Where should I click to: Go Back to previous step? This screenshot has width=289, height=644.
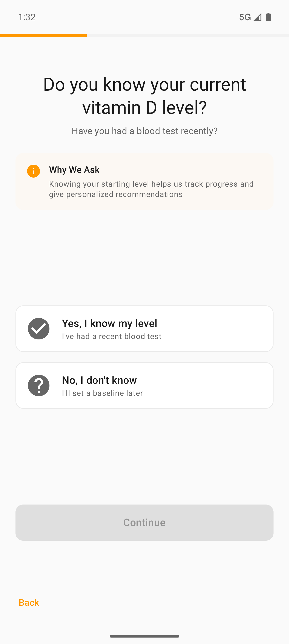(x=29, y=602)
